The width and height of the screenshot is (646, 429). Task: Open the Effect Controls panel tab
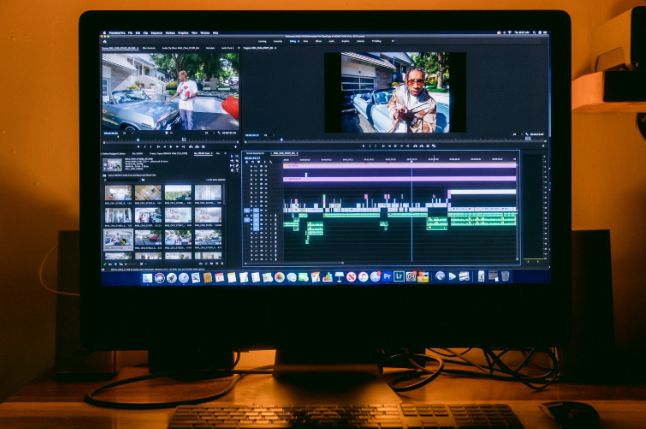click(149, 48)
